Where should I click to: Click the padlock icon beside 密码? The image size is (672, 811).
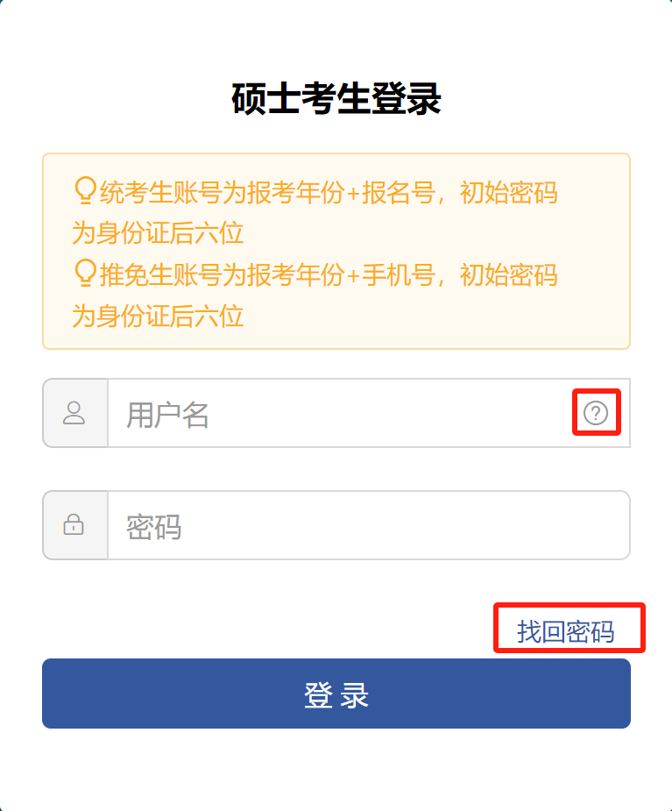pyautogui.click(x=74, y=524)
